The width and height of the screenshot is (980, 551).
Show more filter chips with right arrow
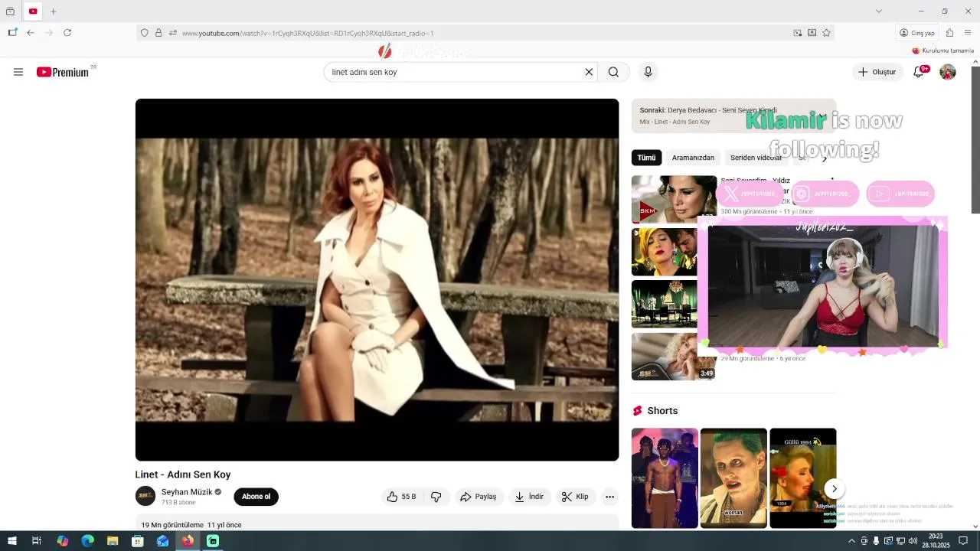coord(825,158)
